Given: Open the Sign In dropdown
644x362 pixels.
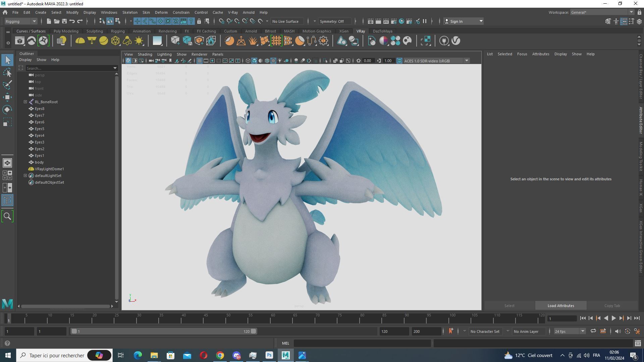Looking at the screenshot, I should (464, 21).
